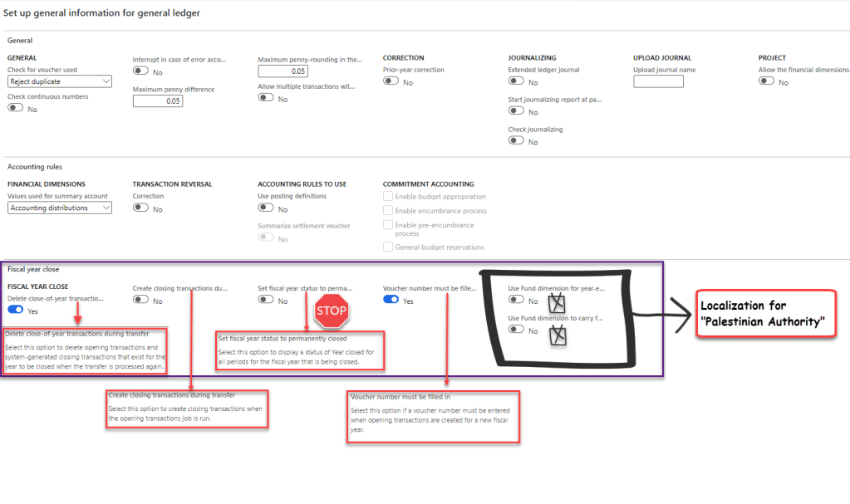Click the Localization for Palestinian Authority callout
850x504 pixels.
point(767,314)
